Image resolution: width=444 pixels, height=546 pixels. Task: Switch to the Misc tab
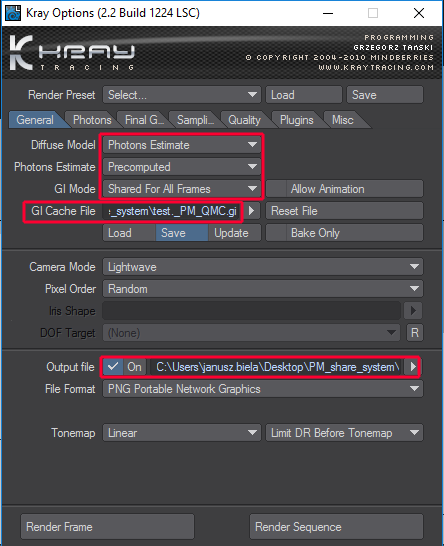pyautogui.click(x=343, y=120)
